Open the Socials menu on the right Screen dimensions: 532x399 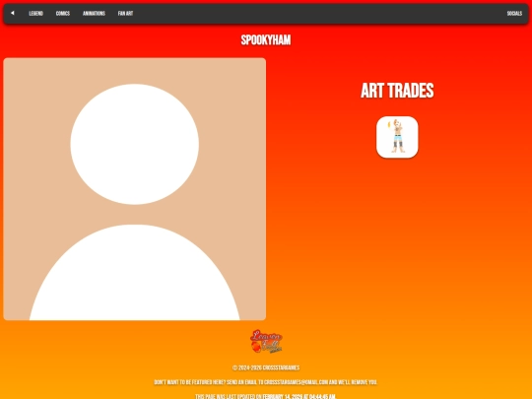tap(514, 14)
